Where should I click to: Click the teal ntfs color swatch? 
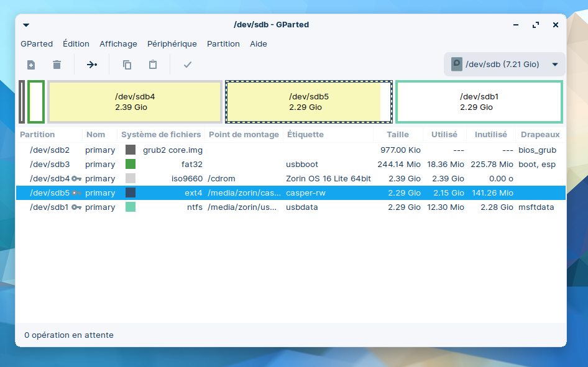131,207
